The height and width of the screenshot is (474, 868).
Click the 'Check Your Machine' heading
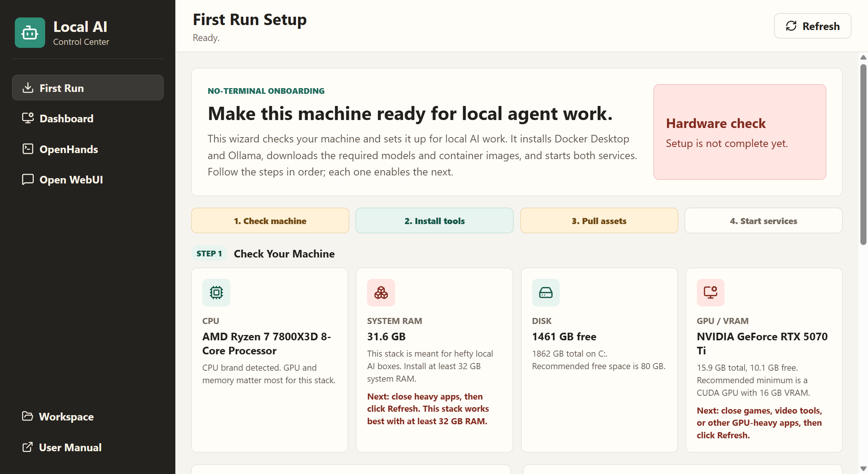point(284,254)
